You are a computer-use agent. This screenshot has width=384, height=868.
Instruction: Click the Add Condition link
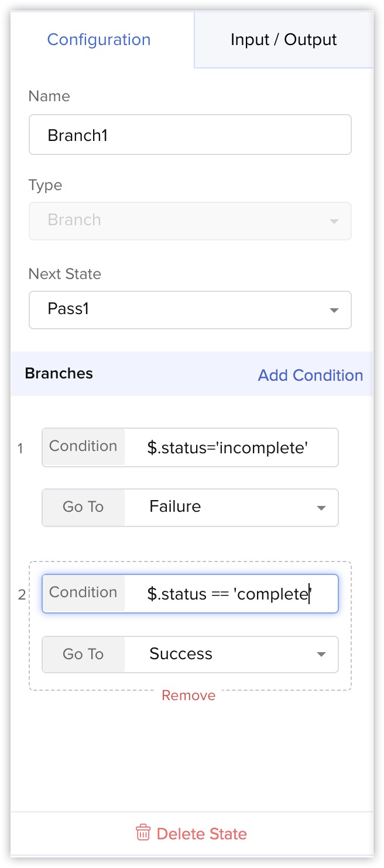coord(311,375)
